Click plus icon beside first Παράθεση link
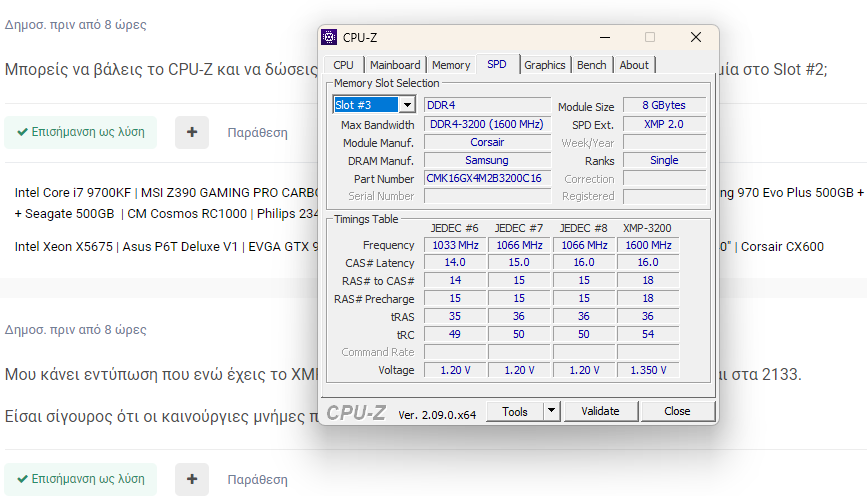This screenshot has width=867, height=496. tap(192, 132)
